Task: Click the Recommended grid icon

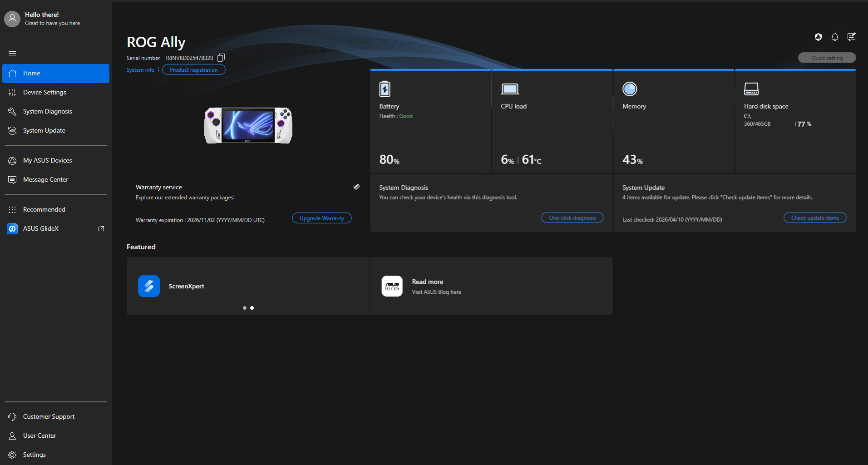Action: (x=12, y=209)
